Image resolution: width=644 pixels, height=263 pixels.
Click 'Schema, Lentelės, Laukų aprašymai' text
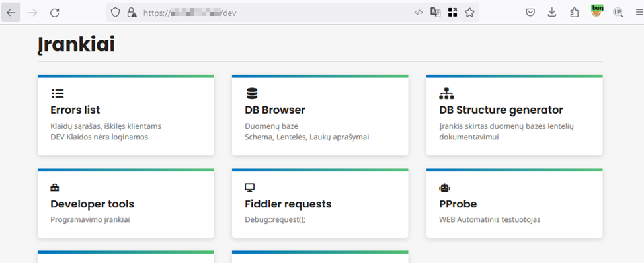(x=307, y=137)
